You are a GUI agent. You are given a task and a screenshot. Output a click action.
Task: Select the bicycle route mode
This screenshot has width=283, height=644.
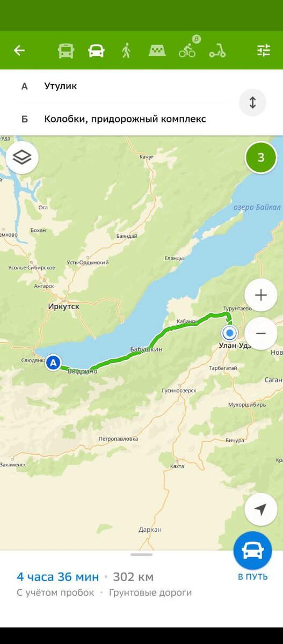[188, 48]
